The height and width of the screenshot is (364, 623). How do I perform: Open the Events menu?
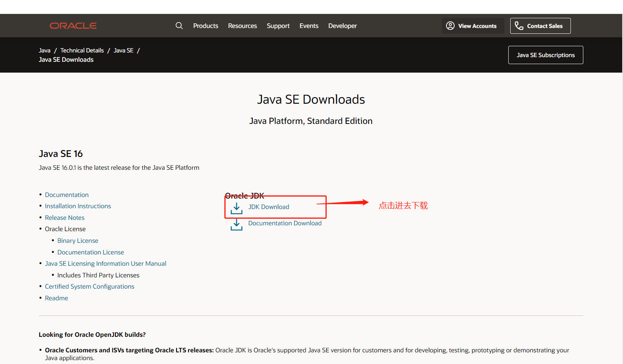309,26
